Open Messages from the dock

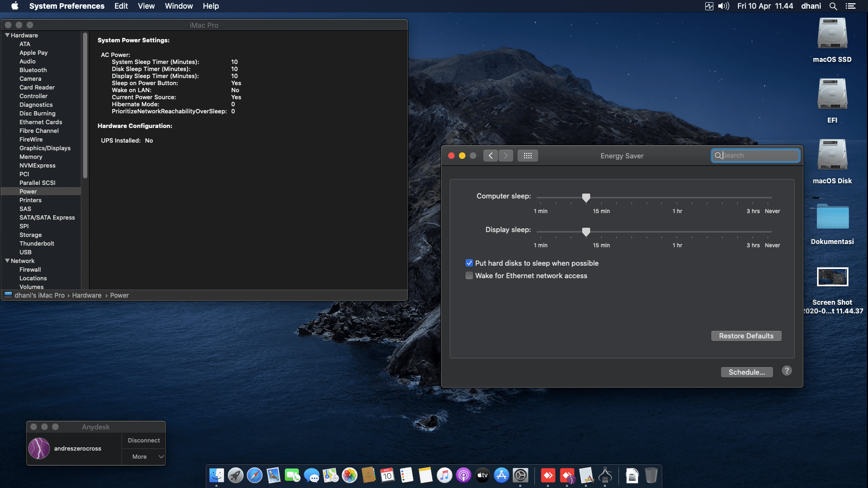[311, 476]
